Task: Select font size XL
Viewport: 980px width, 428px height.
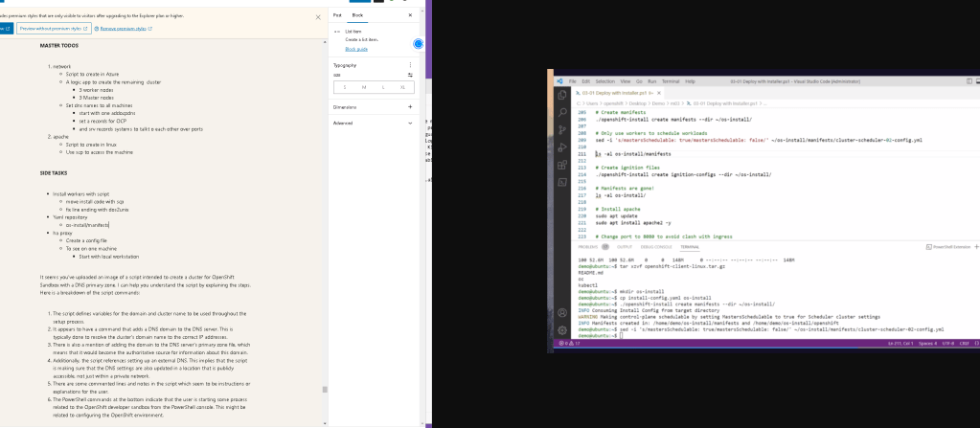Action: point(403,87)
